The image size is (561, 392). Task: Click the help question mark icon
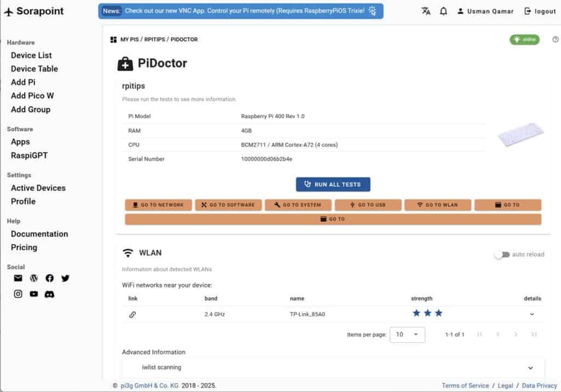[556, 39]
